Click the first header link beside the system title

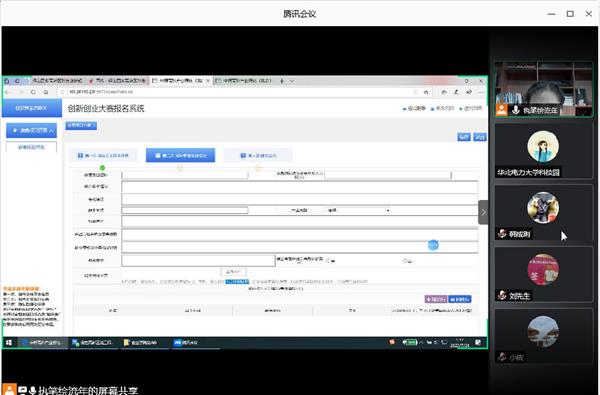[414, 108]
